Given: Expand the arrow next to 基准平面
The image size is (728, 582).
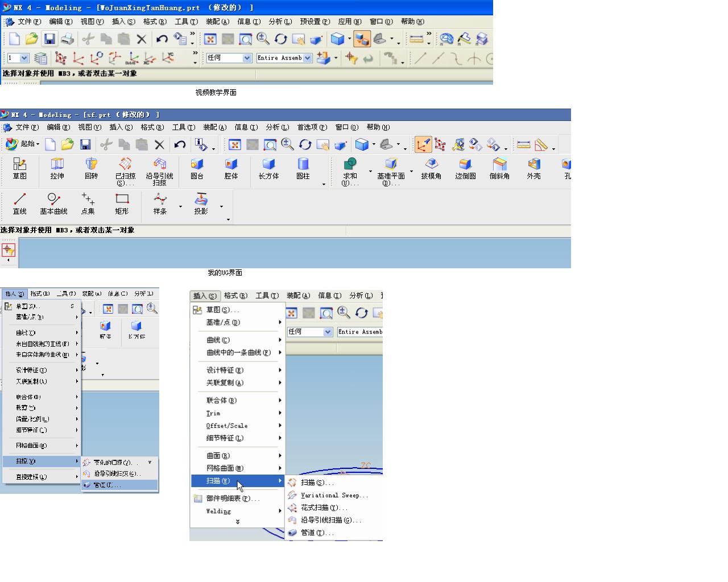Looking at the screenshot, I should 411,172.
